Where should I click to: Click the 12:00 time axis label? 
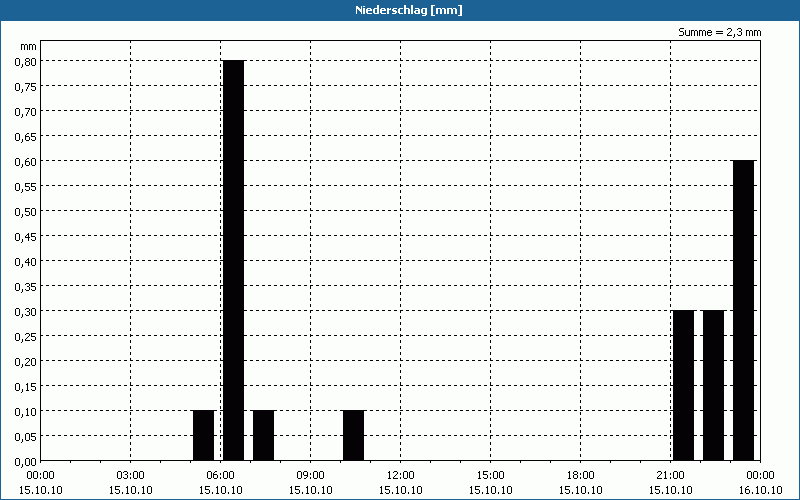tap(401, 476)
